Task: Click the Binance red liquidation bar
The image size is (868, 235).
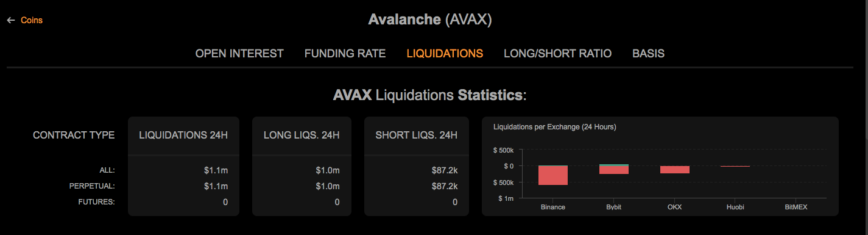Action: pyautogui.click(x=553, y=175)
